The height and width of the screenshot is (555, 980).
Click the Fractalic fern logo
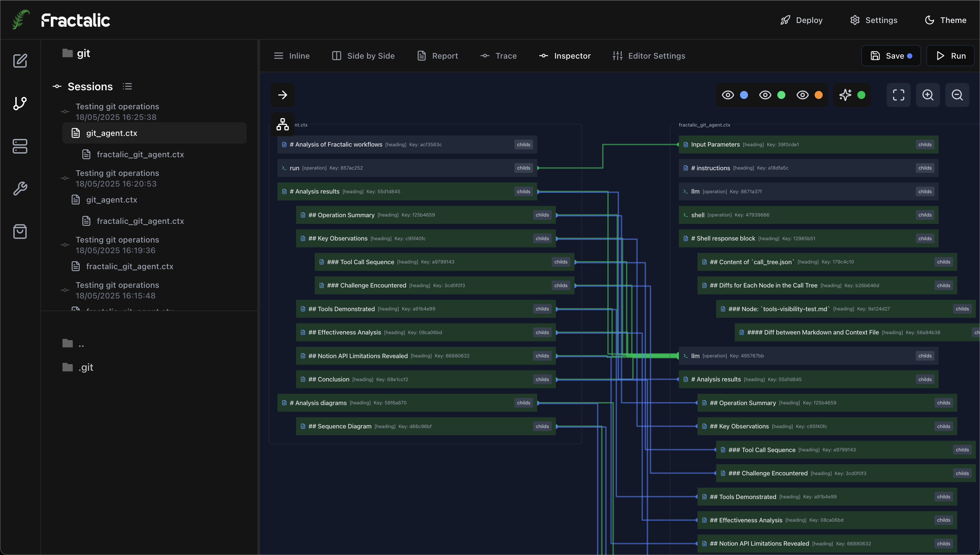point(21,19)
